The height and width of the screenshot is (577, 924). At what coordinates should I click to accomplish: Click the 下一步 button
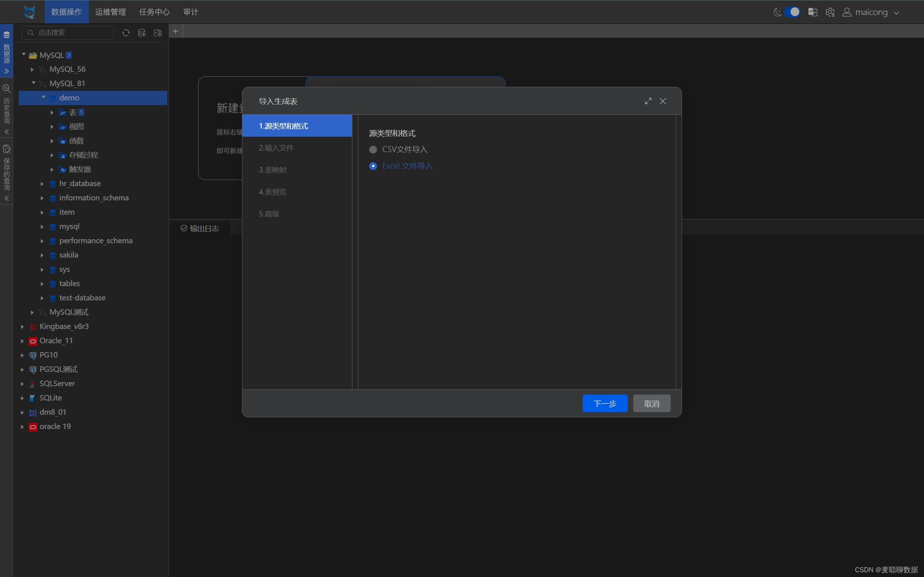604,403
